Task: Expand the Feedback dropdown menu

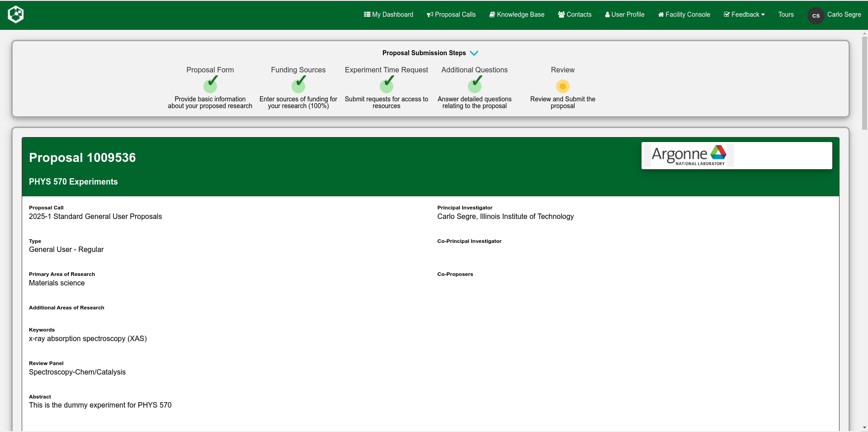Action: 744,14
